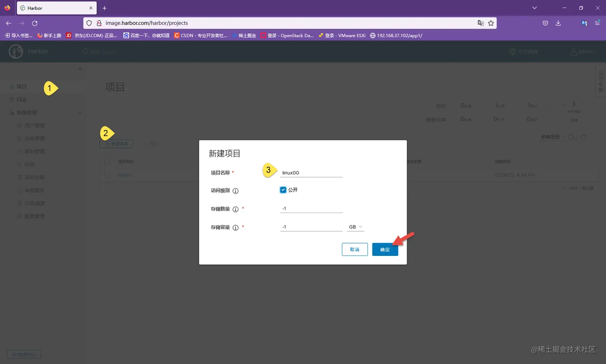Open the Pocket save icon
Image resolution: width=606 pixels, height=364 pixels.
545,23
